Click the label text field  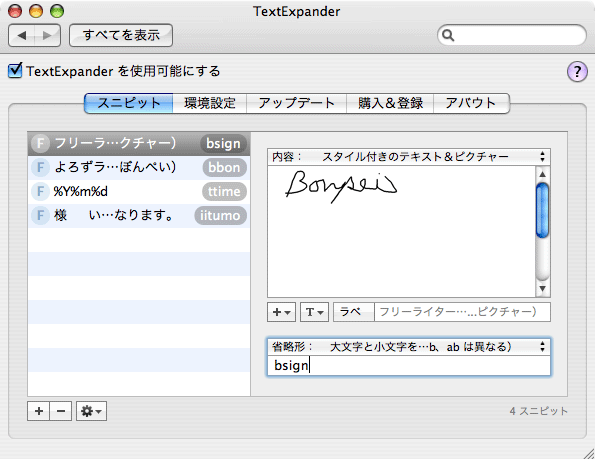[x=462, y=312]
